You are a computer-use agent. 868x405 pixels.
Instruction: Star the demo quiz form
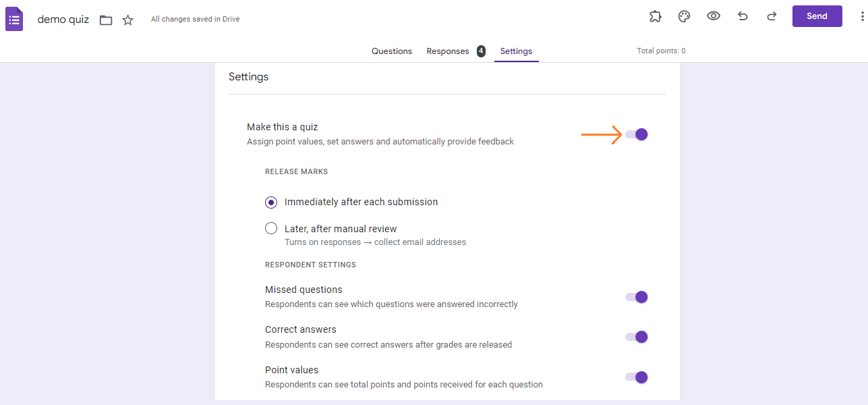click(127, 20)
